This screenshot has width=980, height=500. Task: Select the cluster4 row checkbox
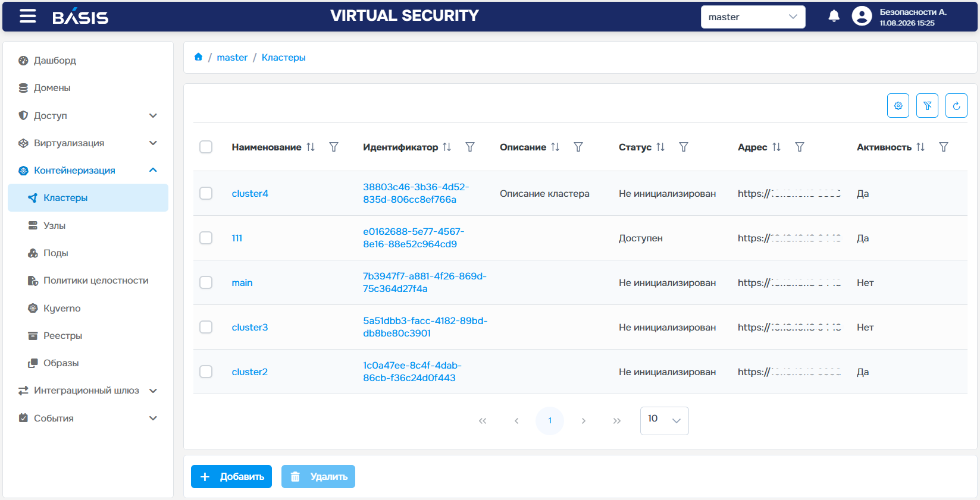[206, 193]
